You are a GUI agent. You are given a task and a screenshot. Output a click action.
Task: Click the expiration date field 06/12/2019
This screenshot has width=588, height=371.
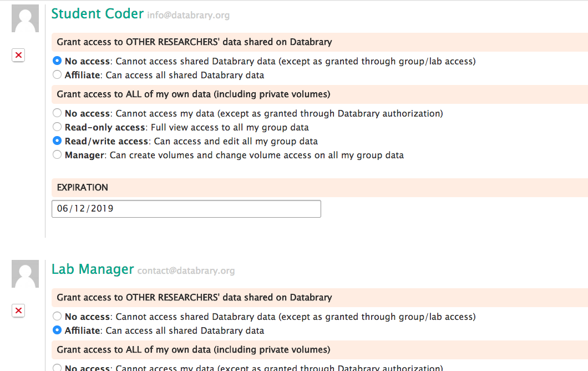tap(186, 209)
